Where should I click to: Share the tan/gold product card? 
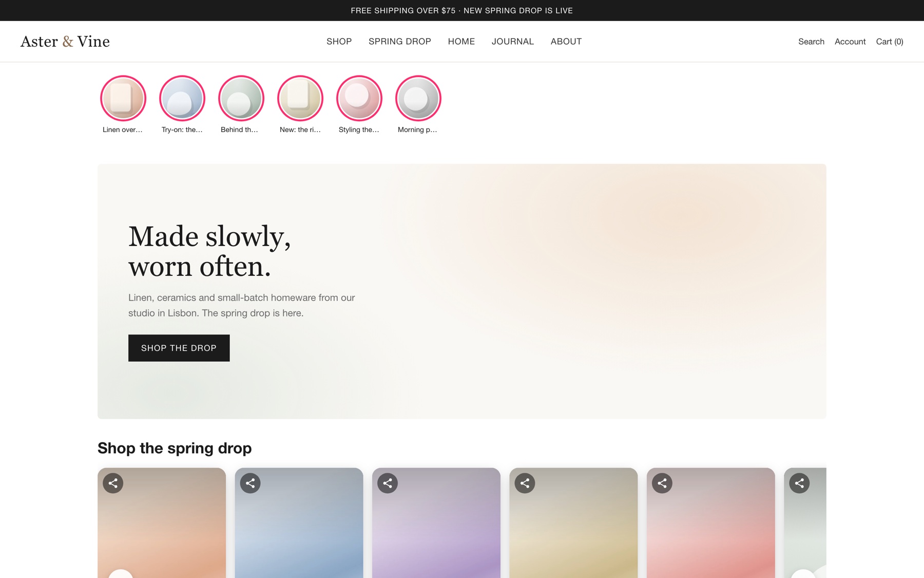(x=525, y=483)
